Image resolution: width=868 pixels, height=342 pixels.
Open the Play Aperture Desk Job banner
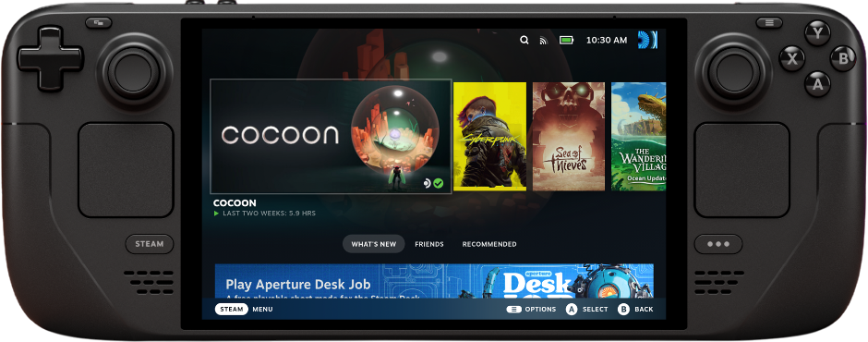(434, 281)
